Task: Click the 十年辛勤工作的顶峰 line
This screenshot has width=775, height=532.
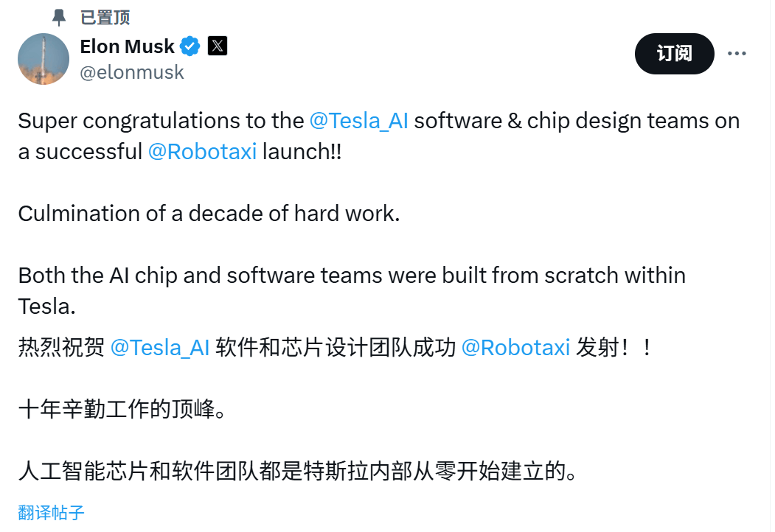Action: coord(122,410)
